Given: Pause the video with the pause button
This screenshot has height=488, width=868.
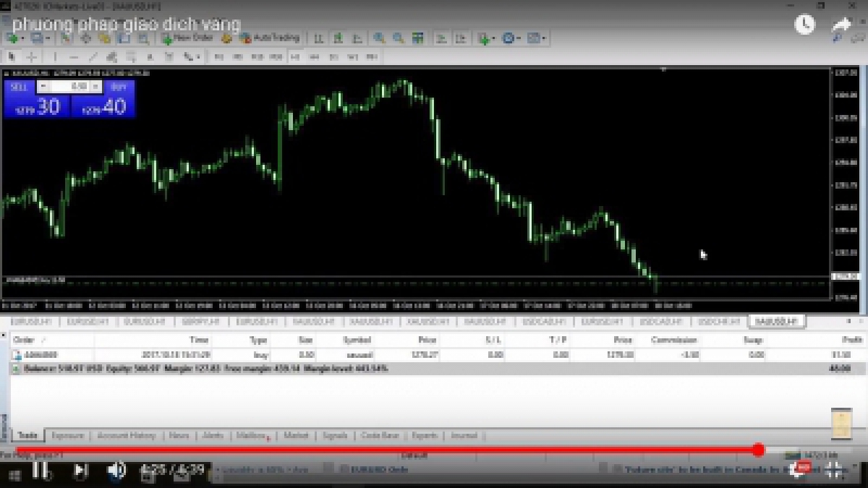Looking at the screenshot, I should (41, 470).
